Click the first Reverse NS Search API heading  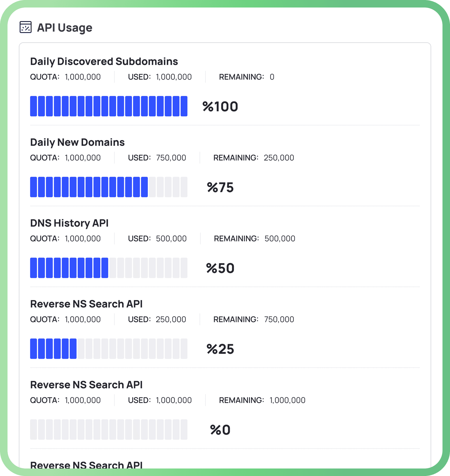point(86,304)
